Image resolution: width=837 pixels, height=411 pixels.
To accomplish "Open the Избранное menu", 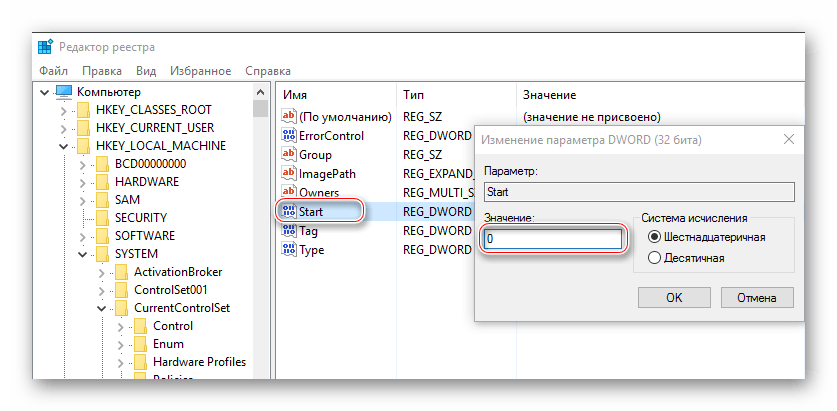I will pos(198,71).
